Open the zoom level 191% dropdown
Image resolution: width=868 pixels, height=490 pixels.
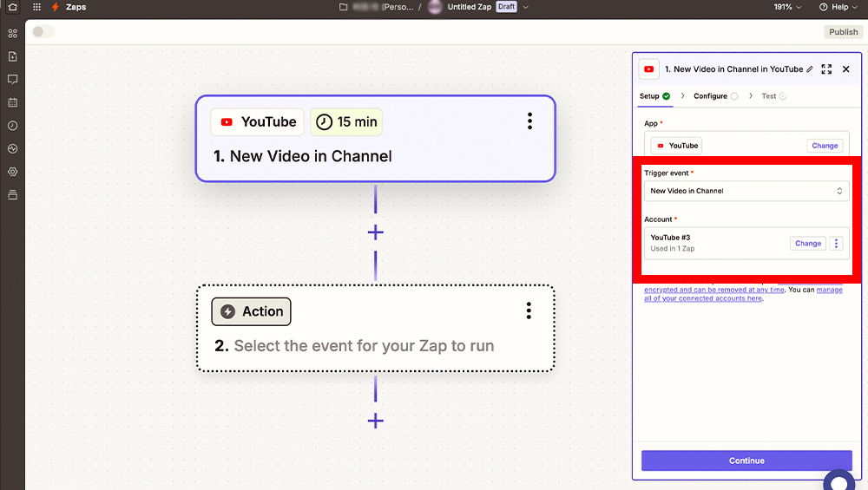787,7
